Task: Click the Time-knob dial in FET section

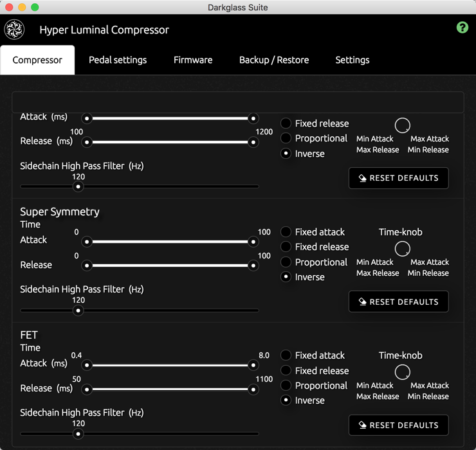Action: click(402, 372)
